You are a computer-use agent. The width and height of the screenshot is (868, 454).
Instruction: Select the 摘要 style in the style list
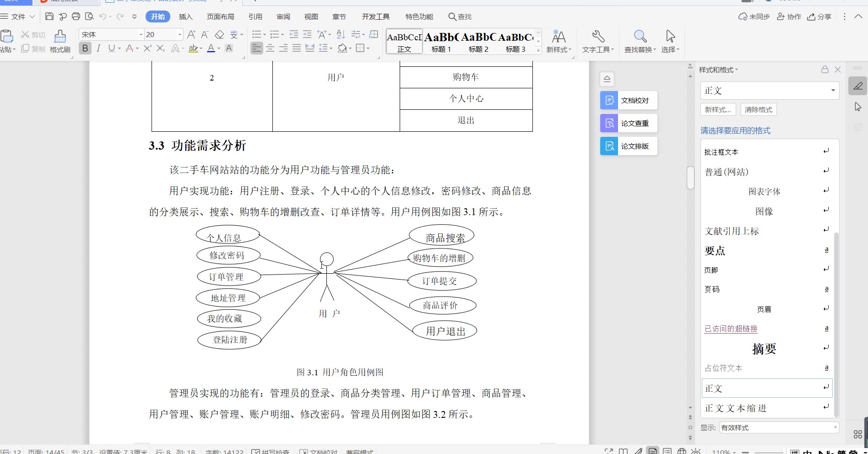764,349
